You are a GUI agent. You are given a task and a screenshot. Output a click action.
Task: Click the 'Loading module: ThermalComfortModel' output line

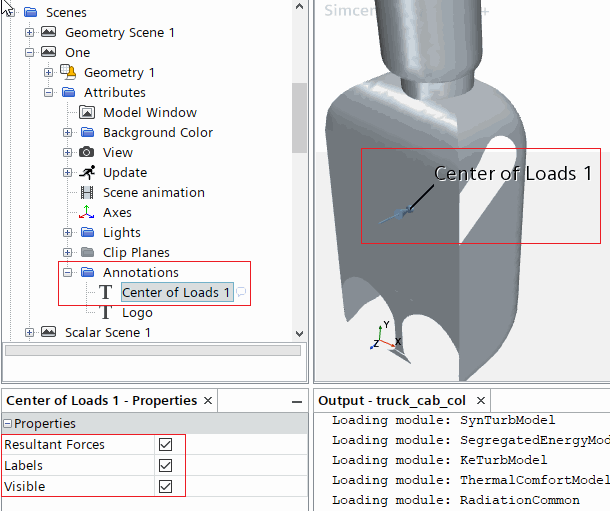pos(471,480)
